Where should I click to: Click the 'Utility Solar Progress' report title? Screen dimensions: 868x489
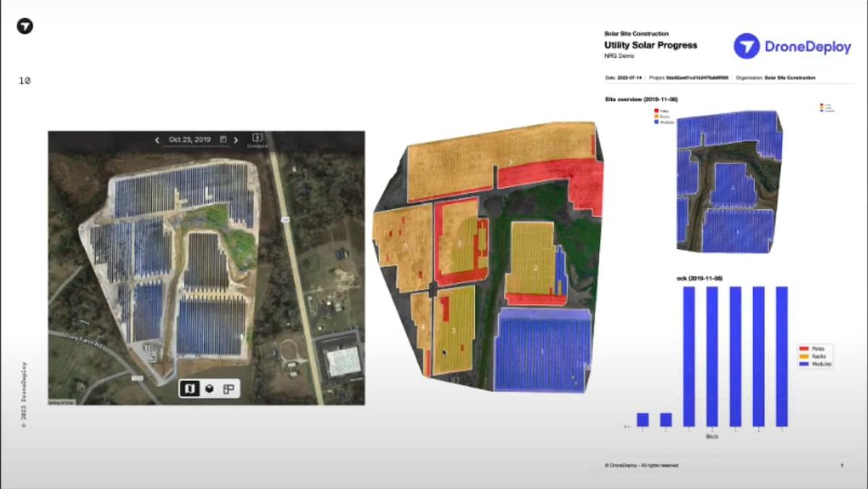650,45
